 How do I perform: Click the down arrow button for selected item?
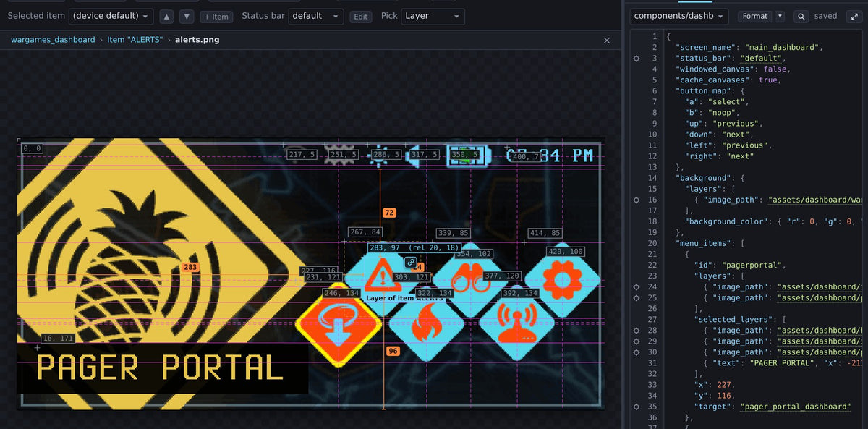pos(187,16)
